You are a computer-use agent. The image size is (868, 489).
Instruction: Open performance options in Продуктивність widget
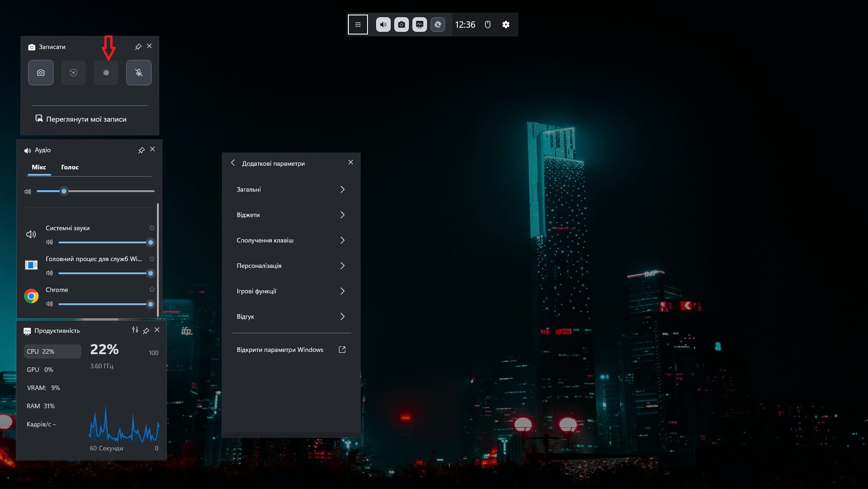pos(135,330)
